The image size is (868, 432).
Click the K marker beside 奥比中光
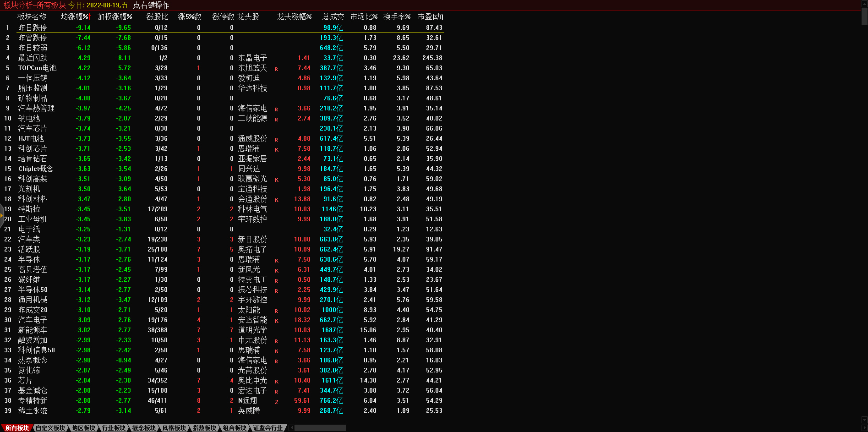[x=276, y=382]
